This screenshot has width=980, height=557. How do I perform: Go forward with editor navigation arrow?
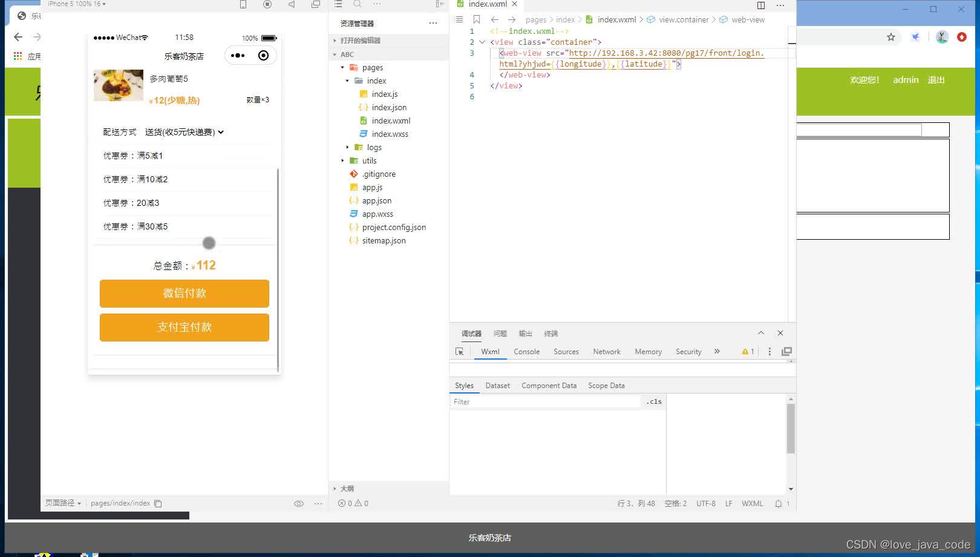point(512,19)
